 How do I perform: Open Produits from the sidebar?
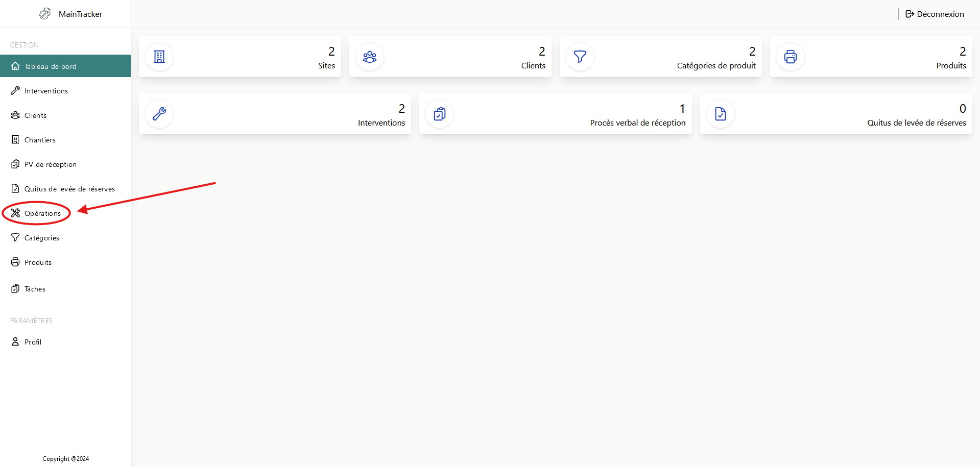coord(38,262)
